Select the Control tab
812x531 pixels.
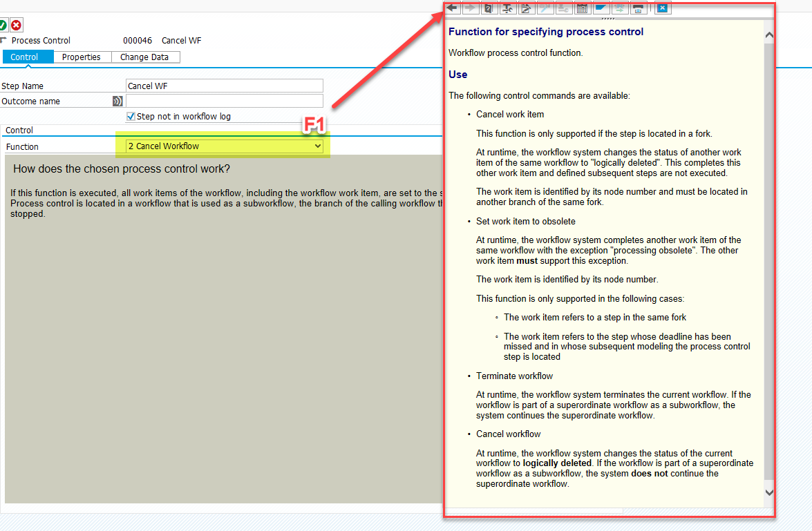pos(28,57)
